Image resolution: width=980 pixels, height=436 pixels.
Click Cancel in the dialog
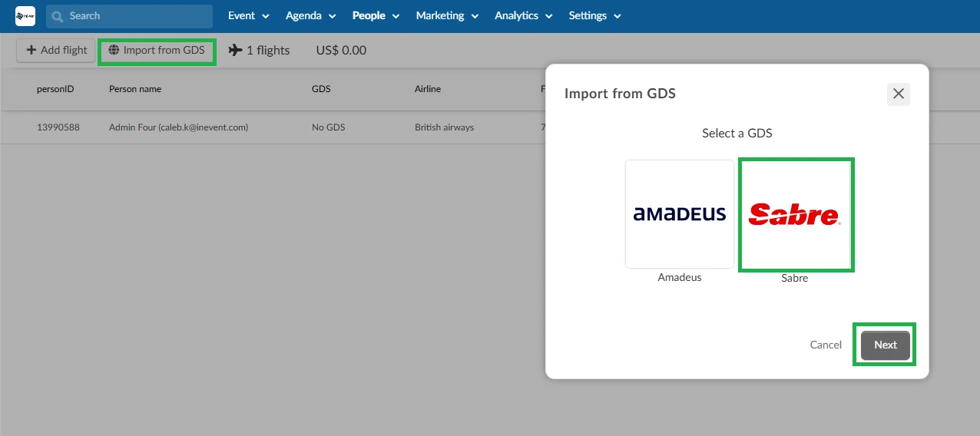[826, 345]
